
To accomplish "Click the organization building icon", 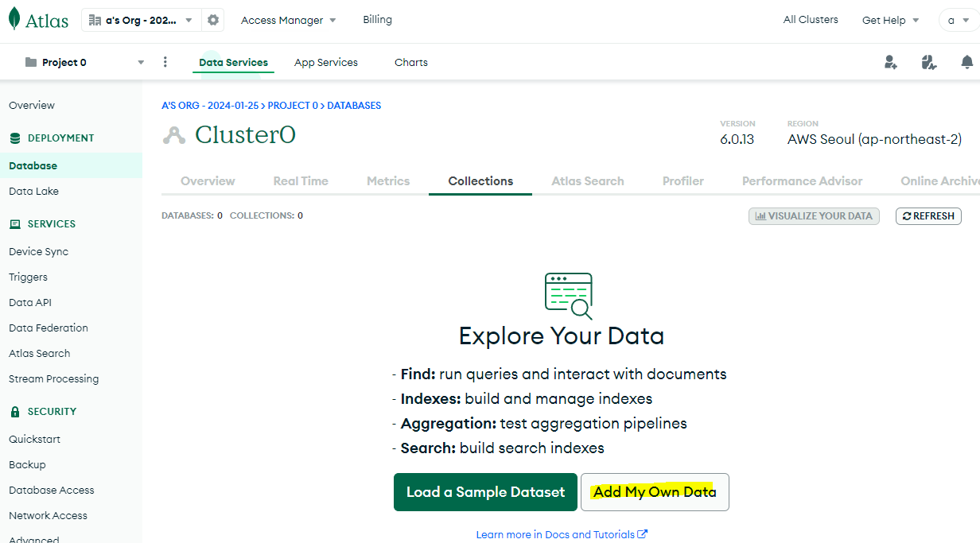I will click(x=95, y=20).
